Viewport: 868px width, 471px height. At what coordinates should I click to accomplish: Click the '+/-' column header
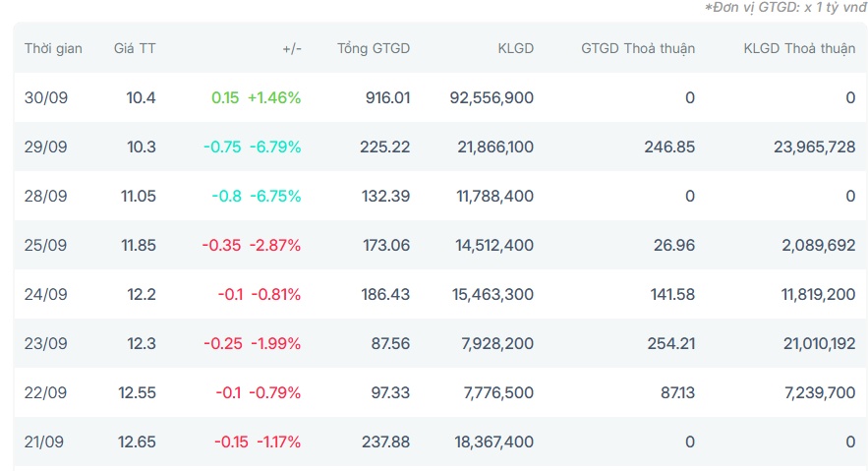292,49
